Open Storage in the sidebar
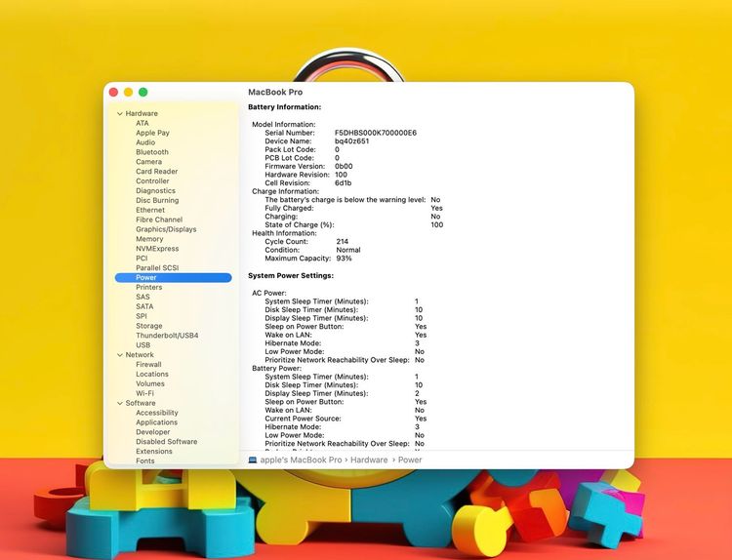Viewport: 732px width, 560px height. pyautogui.click(x=149, y=326)
